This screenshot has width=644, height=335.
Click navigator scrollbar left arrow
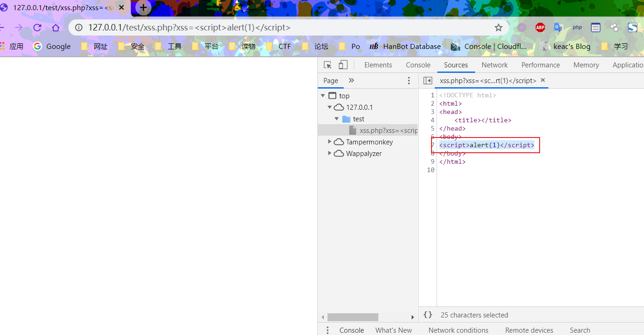(322, 317)
